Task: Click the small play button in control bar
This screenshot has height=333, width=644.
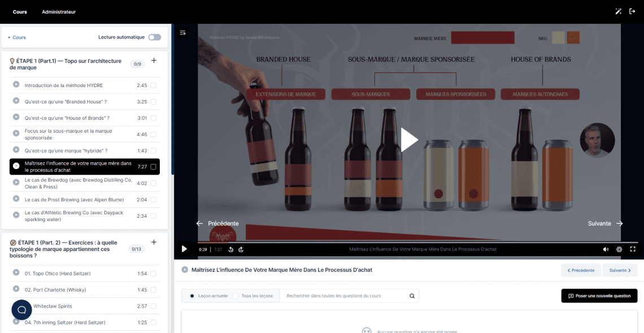Action: pyautogui.click(x=184, y=249)
